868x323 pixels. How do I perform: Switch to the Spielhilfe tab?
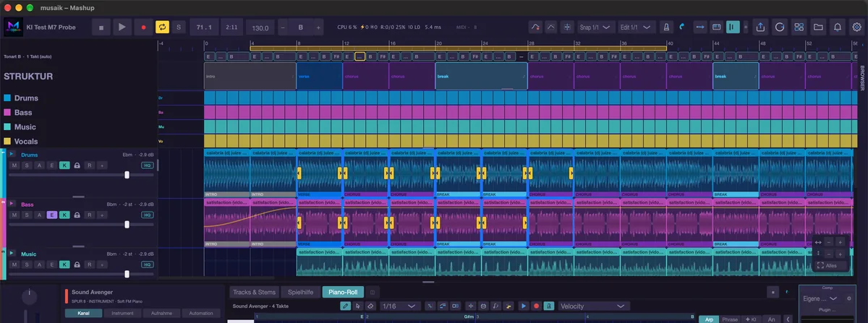pyautogui.click(x=301, y=292)
